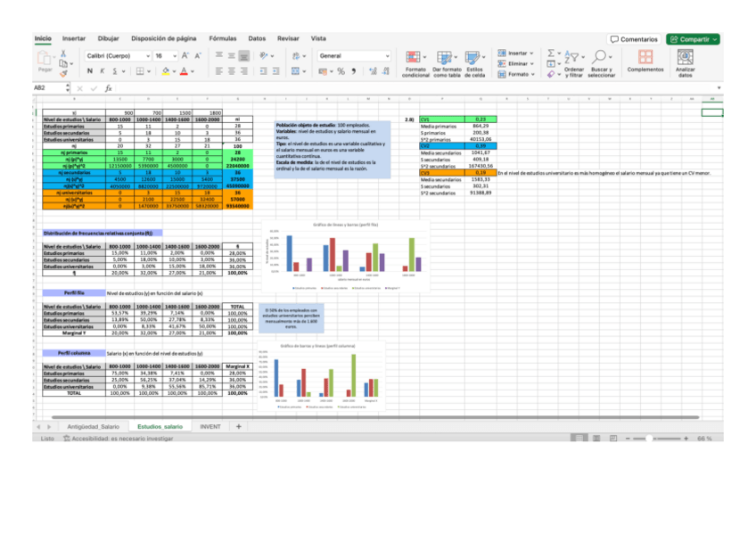This screenshot has width=756, height=534.
Task: Open the underline style dropdown arrow
Action: (x=123, y=71)
